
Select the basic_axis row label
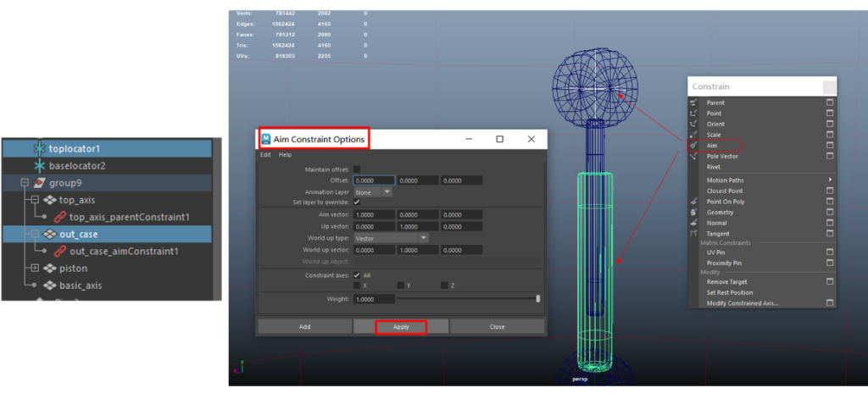(80, 285)
